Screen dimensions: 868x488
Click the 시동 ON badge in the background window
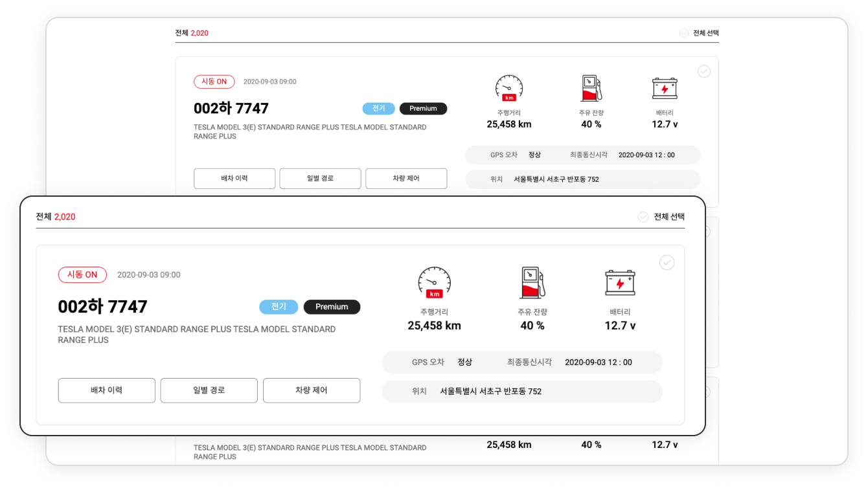pyautogui.click(x=214, y=82)
